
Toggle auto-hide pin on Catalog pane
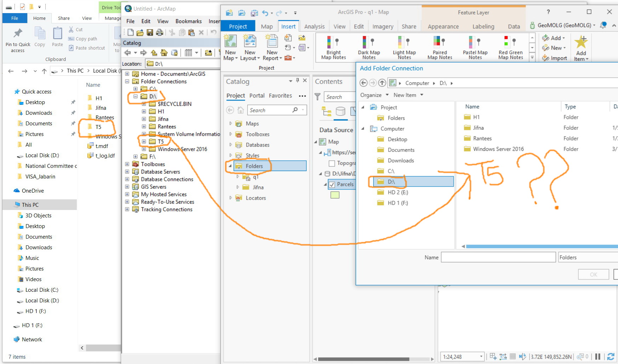click(297, 81)
